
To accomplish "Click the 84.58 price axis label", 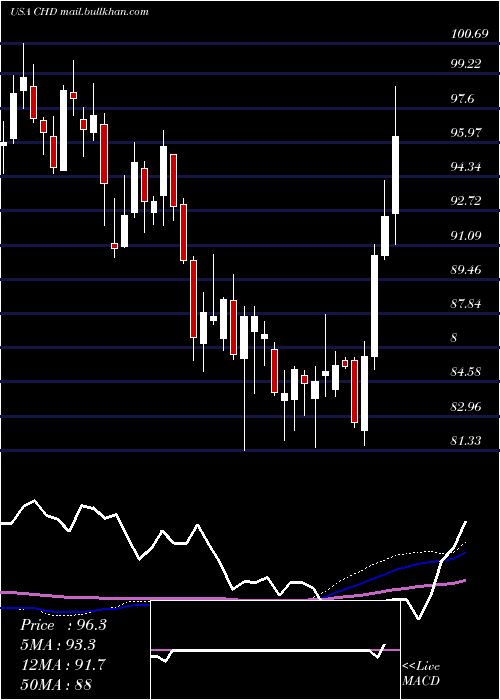I will pos(466,372).
